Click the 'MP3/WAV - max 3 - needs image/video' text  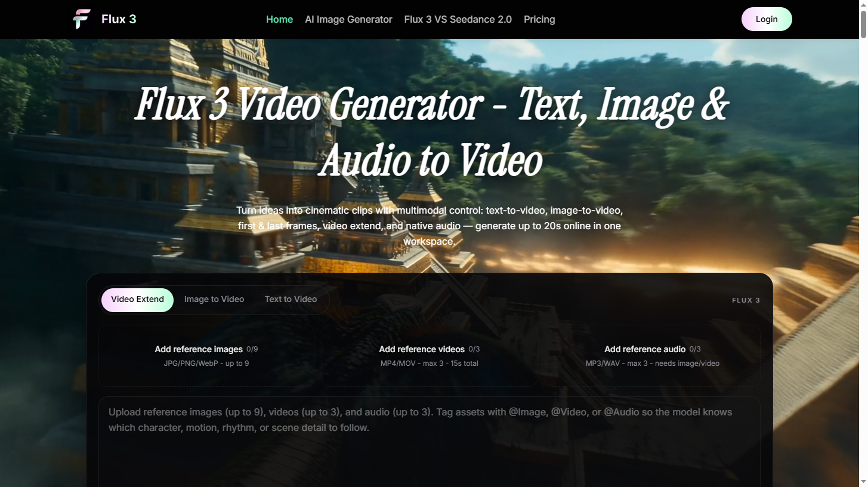[653, 363]
